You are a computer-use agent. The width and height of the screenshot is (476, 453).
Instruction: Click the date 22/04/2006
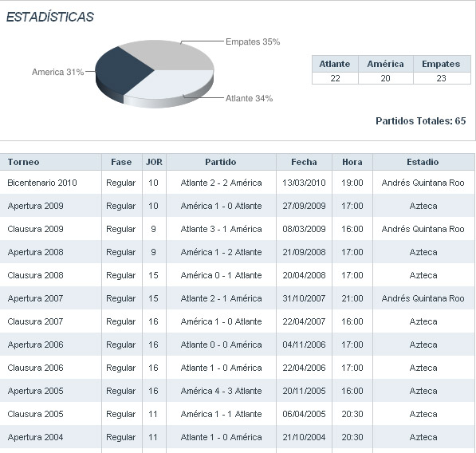coord(304,368)
